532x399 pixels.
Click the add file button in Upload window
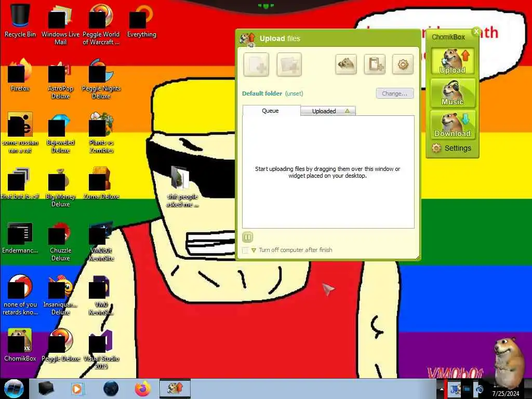pos(256,64)
